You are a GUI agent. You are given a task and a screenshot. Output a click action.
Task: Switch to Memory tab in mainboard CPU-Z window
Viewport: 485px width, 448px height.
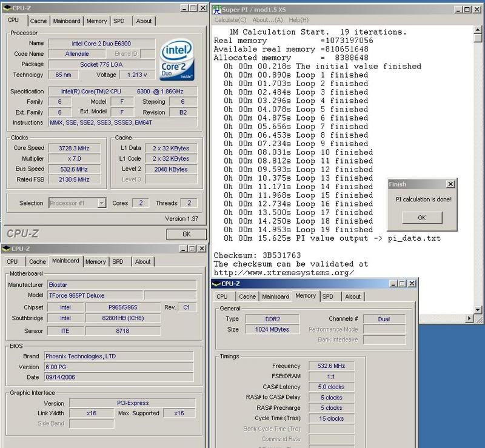(96, 262)
